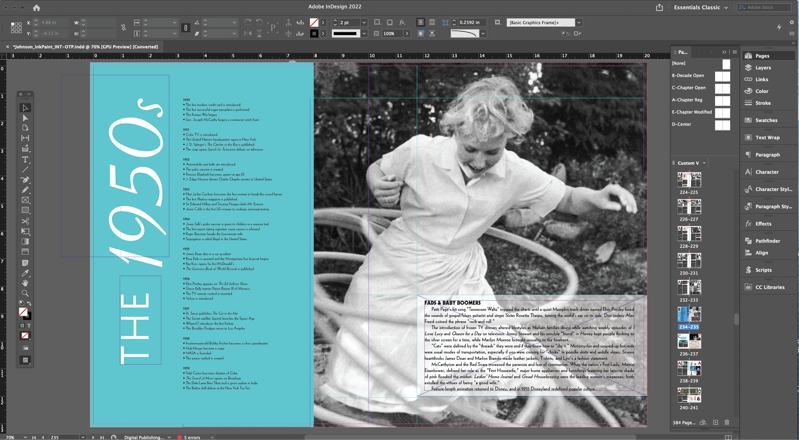Select the 224-225 spread thumbnail

(x=689, y=180)
